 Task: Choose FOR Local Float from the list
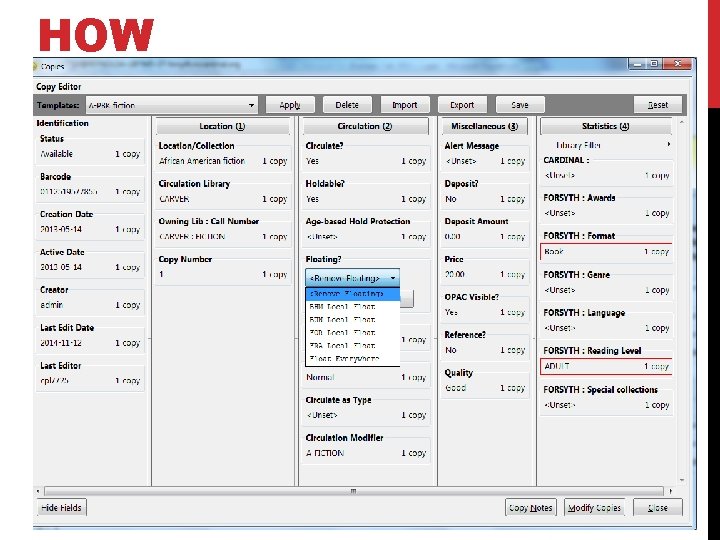[x=352, y=332]
